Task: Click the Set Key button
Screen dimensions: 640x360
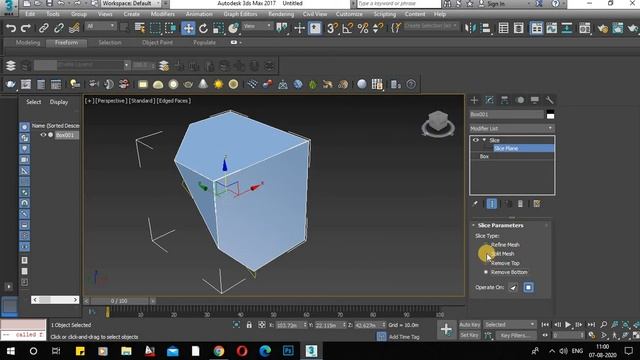Action: coord(469,335)
